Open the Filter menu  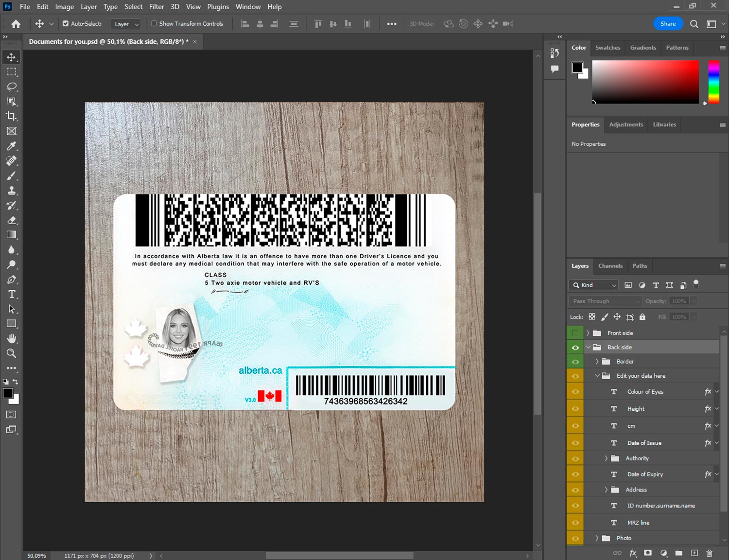[x=156, y=7]
